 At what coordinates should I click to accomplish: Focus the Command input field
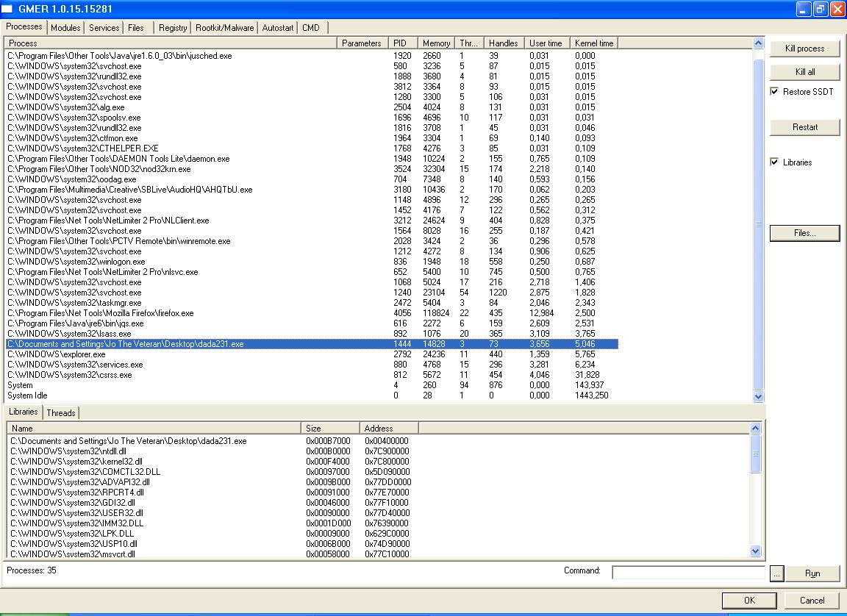[688, 573]
